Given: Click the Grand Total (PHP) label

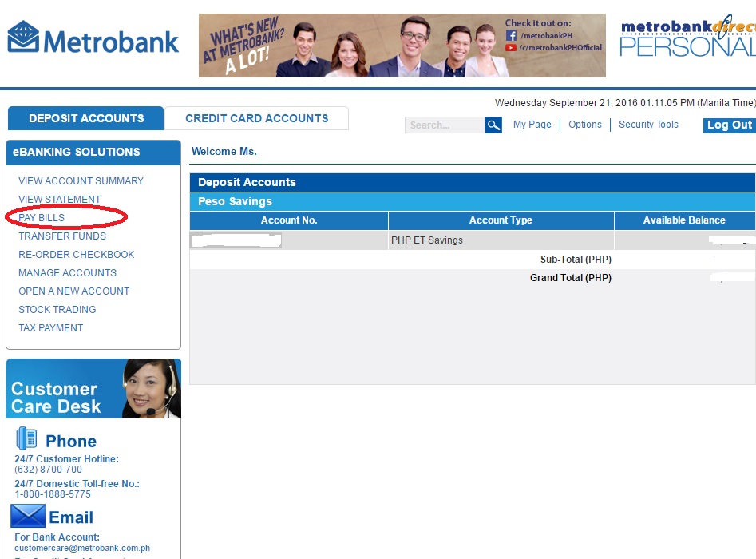Looking at the screenshot, I should [570, 278].
